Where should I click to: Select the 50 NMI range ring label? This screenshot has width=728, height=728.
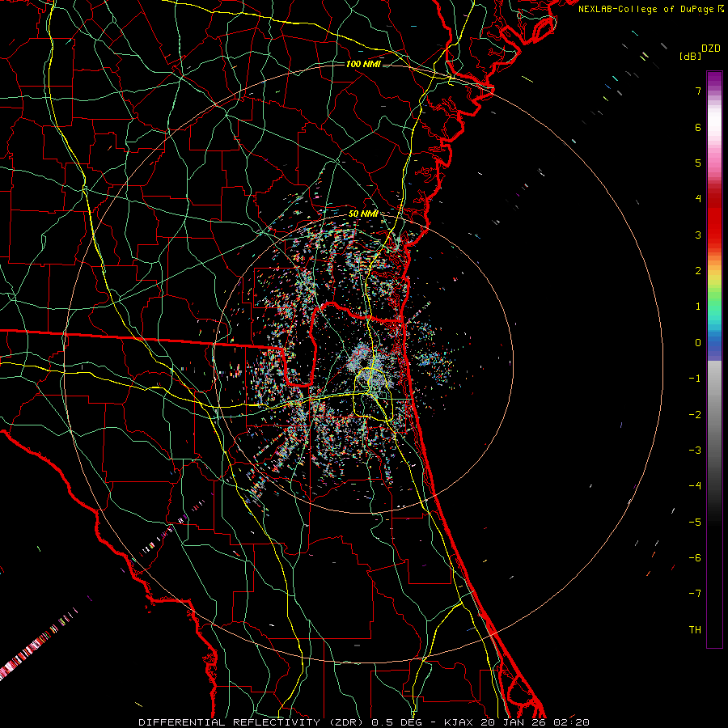(363, 214)
